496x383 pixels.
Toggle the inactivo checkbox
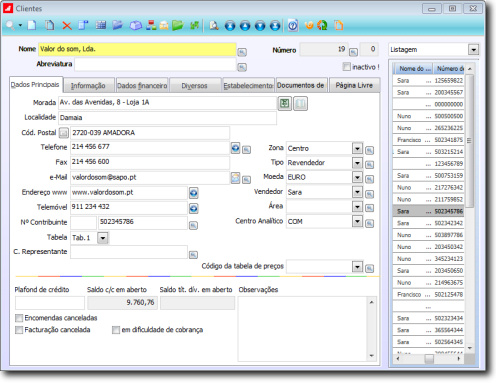pyautogui.click(x=347, y=67)
